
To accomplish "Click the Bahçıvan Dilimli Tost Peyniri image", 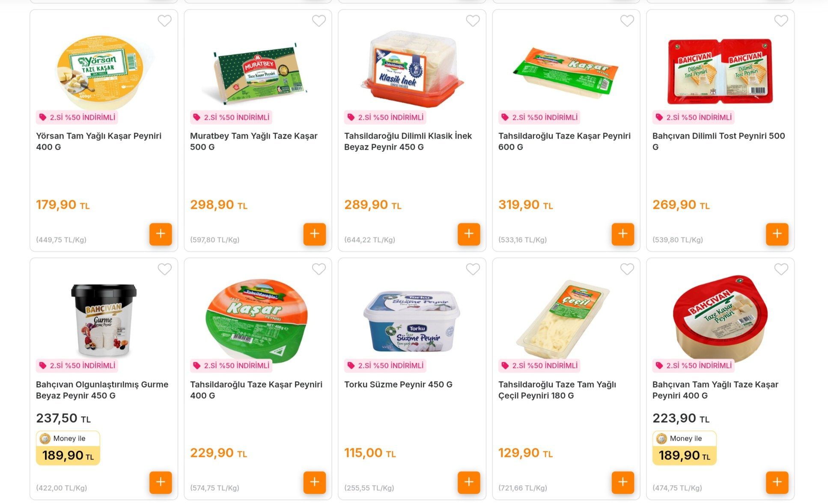I will (720, 71).
